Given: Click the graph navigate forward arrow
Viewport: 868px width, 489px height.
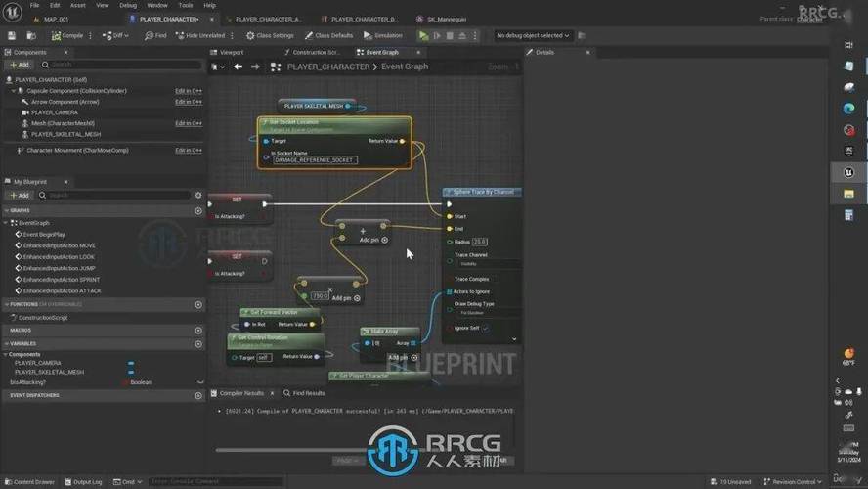Looking at the screenshot, I should pos(255,67).
